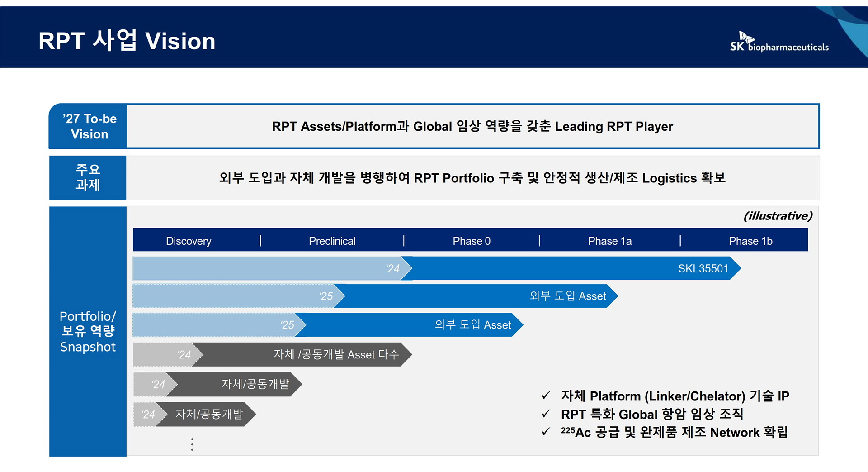
Task: Click the Phase 0 stage header
Action: click(x=472, y=241)
